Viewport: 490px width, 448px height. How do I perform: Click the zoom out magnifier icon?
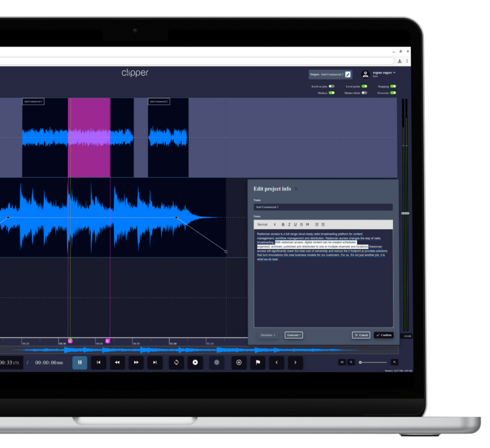(x=351, y=362)
